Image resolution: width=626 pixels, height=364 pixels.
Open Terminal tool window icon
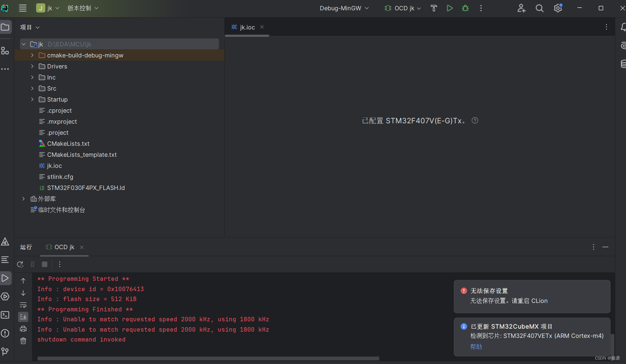pos(5,315)
